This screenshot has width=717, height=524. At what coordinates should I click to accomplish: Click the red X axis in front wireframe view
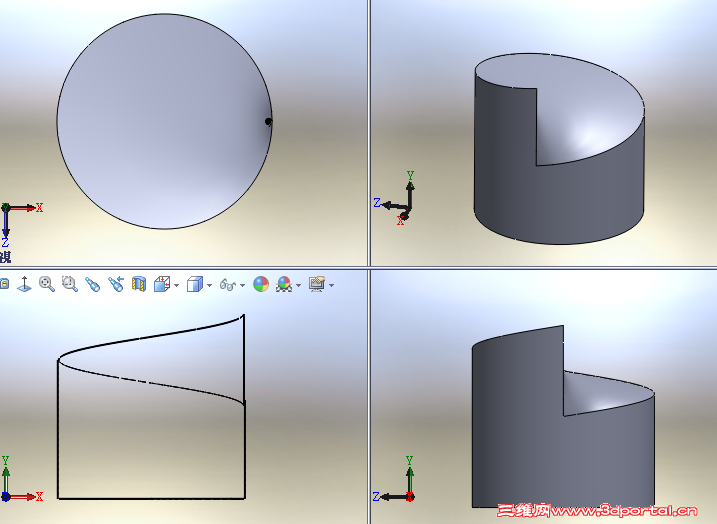pyautogui.click(x=25, y=497)
